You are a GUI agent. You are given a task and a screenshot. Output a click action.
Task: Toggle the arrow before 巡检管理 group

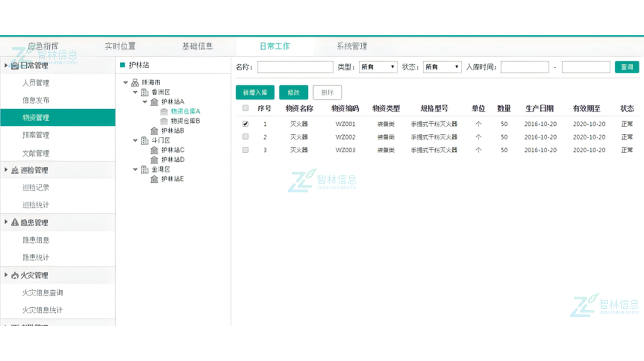pyautogui.click(x=6, y=170)
